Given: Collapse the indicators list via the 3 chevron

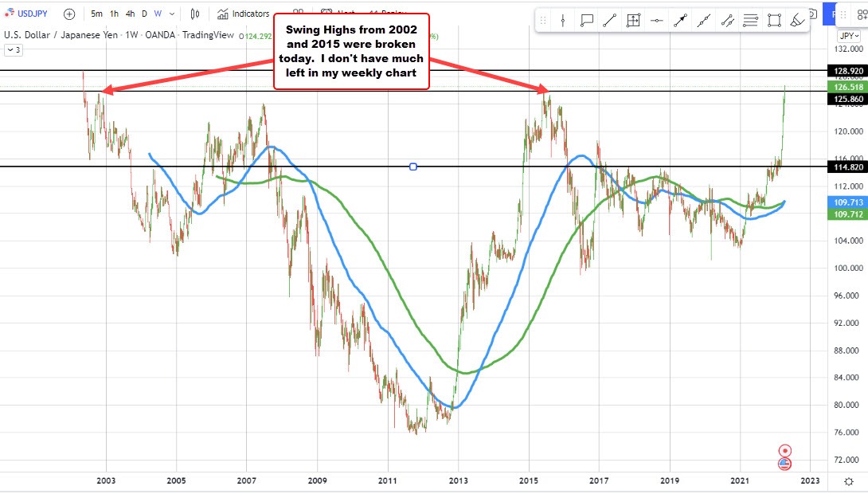Looking at the screenshot, I should (14, 49).
